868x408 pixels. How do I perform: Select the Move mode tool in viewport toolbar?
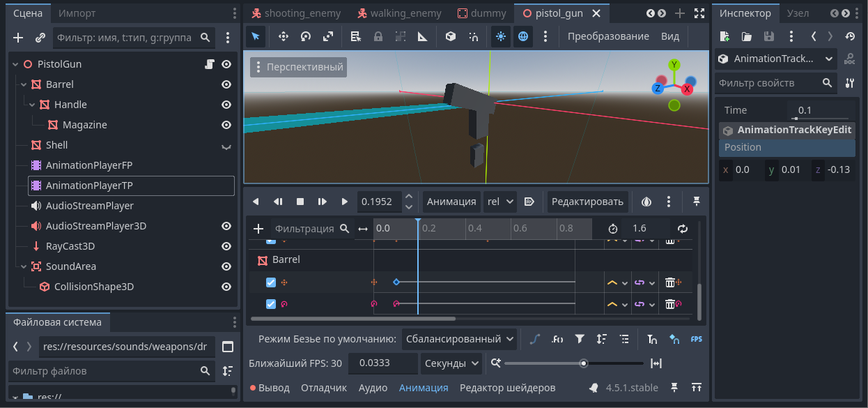[284, 36]
